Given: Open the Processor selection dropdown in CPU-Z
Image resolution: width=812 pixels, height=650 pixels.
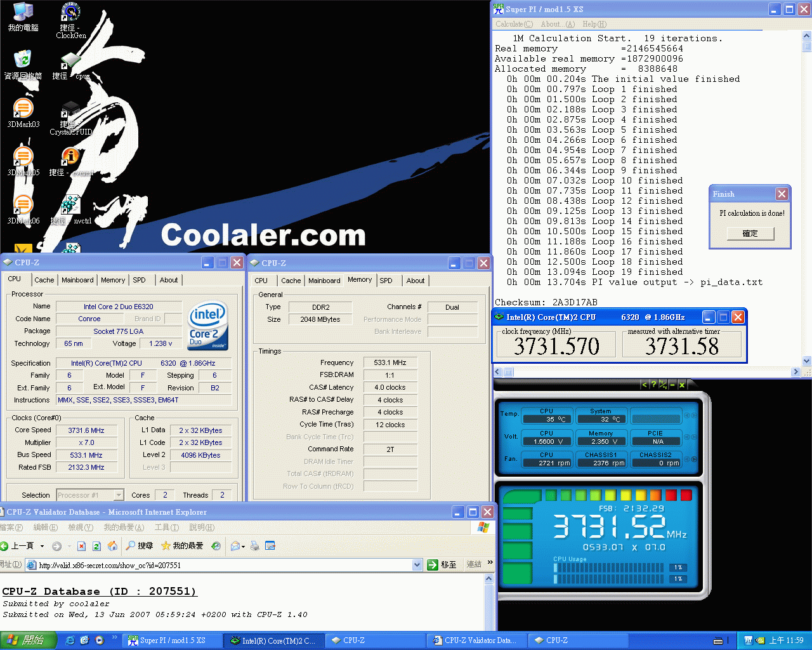Looking at the screenshot, I should (119, 495).
